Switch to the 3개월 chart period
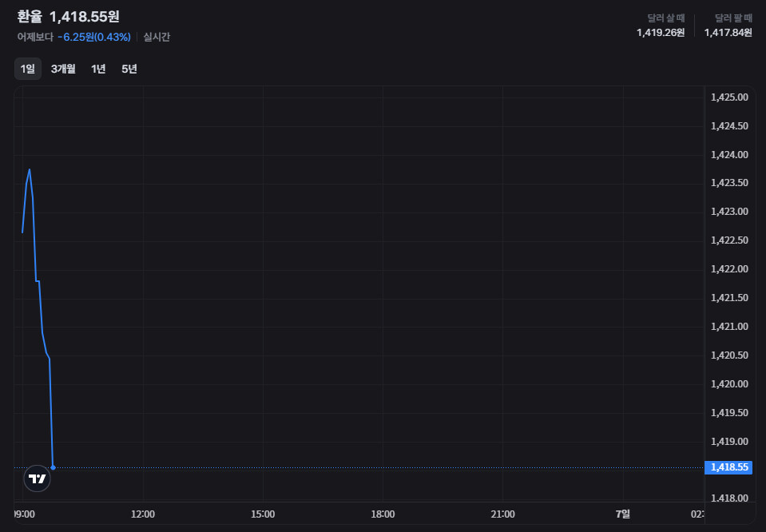Image resolution: width=766 pixels, height=532 pixels. click(x=63, y=69)
